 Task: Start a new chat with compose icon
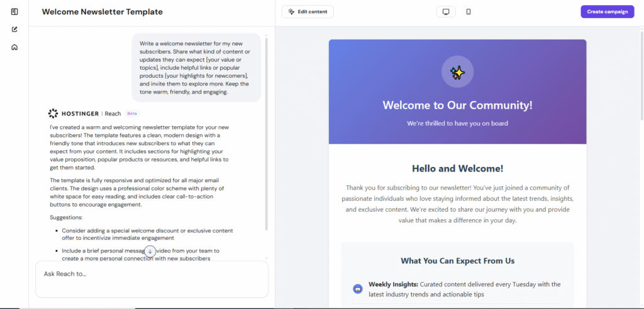coord(14,29)
